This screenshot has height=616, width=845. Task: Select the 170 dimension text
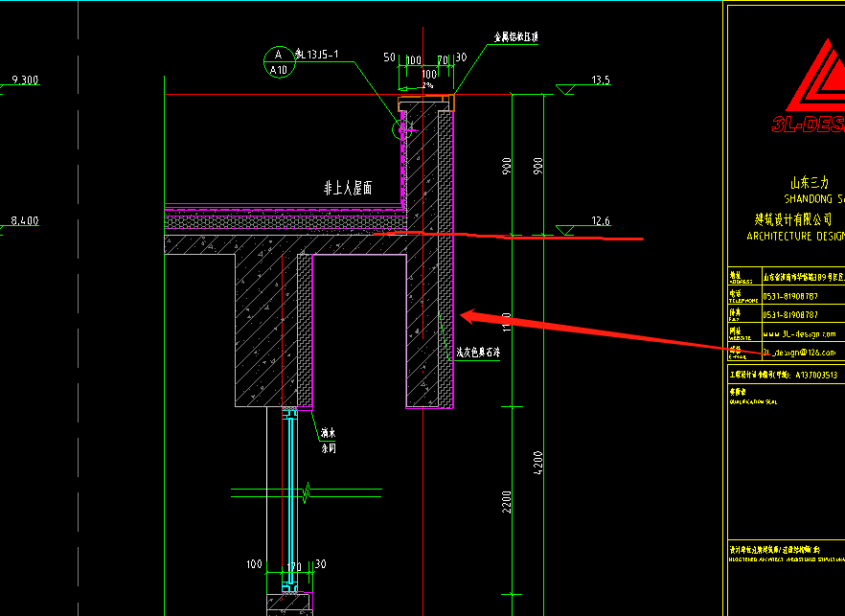(x=294, y=567)
